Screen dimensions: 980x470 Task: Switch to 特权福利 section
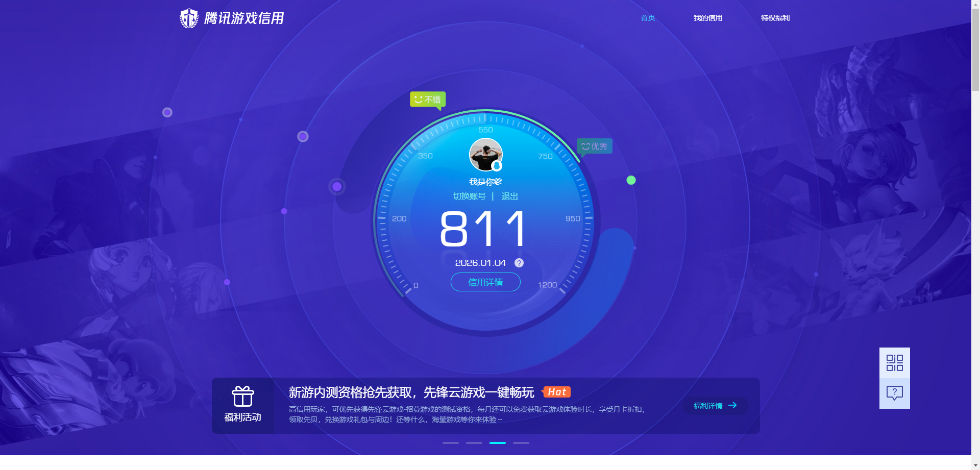coord(775,18)
